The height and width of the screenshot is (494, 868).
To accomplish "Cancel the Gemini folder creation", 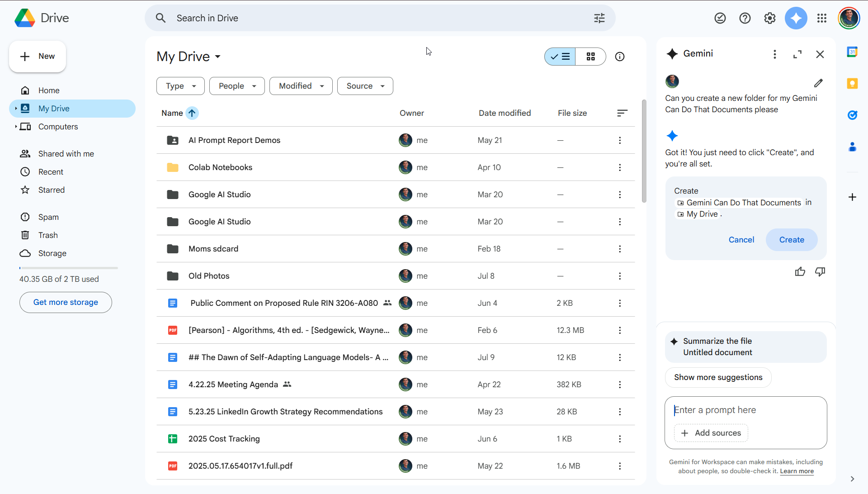I will click(741, 240).
